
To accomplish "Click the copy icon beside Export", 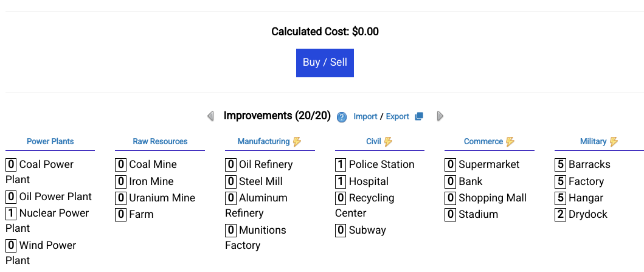I will pos(419,116).
